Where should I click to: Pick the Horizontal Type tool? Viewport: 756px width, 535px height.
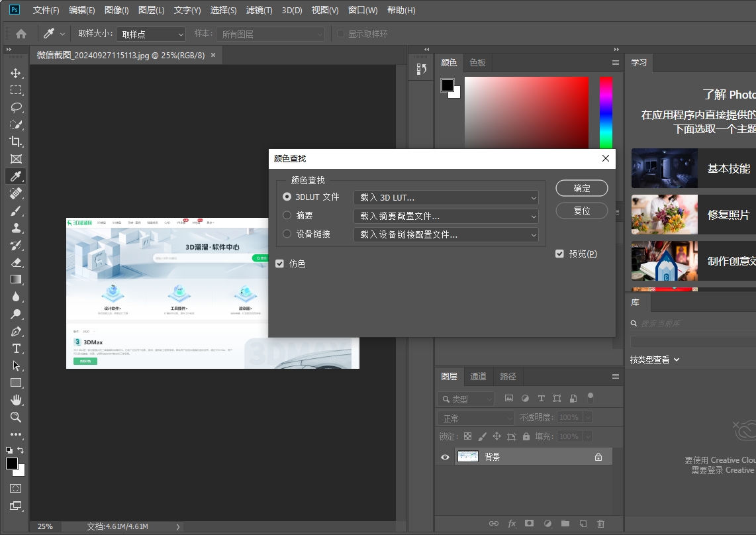click(x=16, y=348)
